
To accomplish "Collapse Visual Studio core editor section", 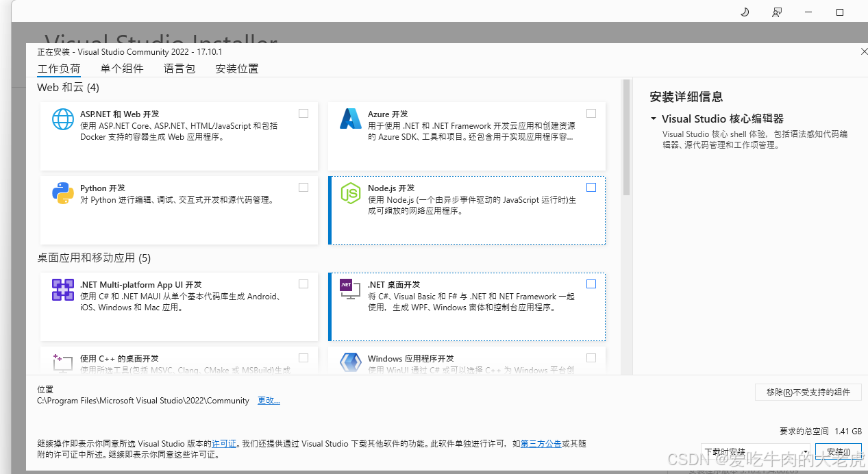I will click(x=654, y=119).
